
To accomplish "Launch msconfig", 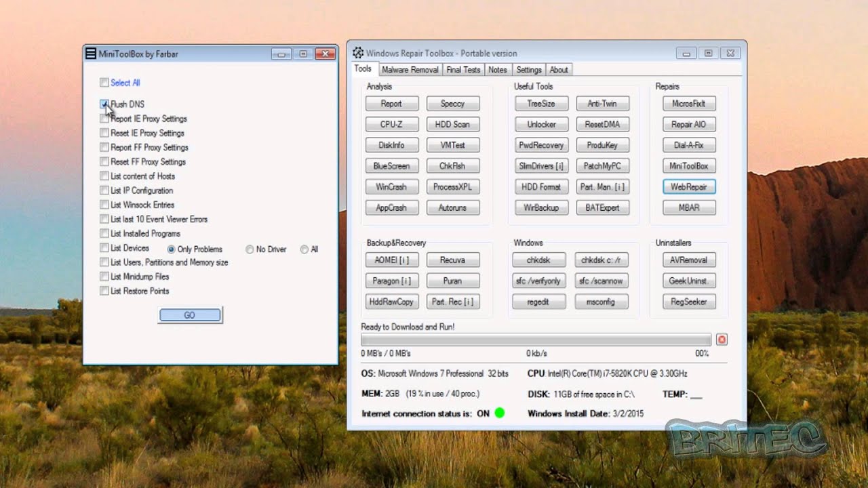I will [601, 302].
